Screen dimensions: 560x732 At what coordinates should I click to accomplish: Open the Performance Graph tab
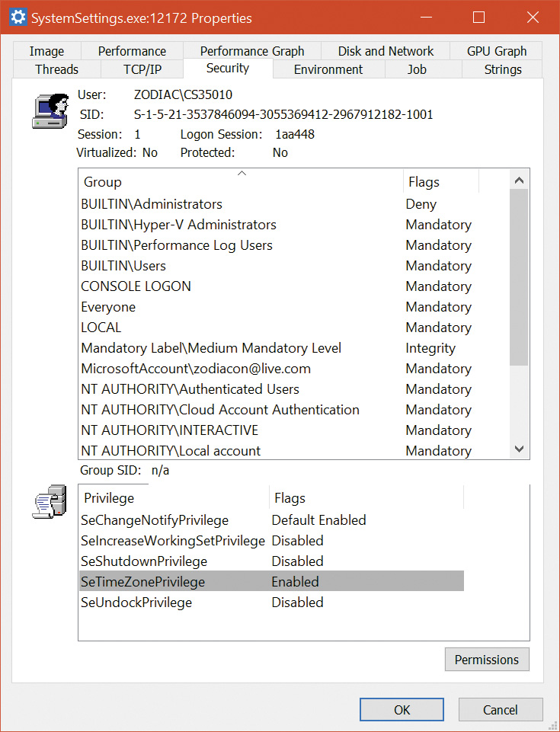tap(252, 51)
